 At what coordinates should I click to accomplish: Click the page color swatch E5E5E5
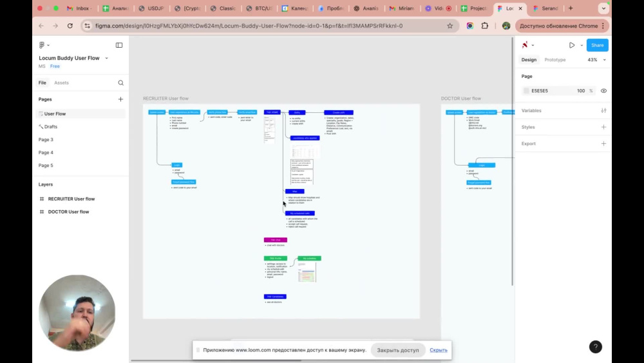(526, 91)
